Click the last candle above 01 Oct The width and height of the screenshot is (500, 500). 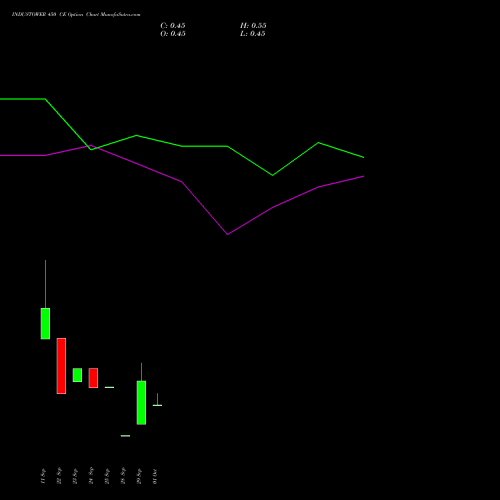tap(157, 405)
